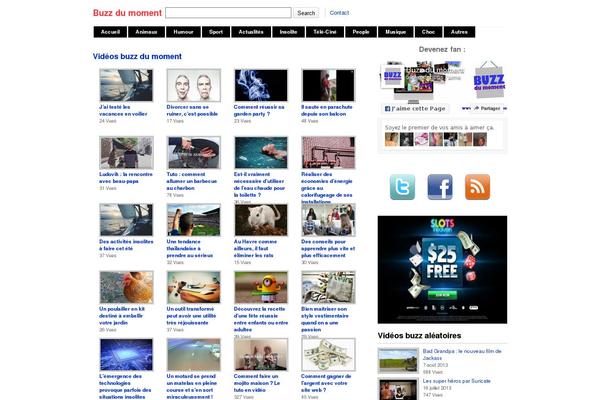Open "Au Havre comme ailleurs" rats link
600x400 pixels.
pos(255,248)
